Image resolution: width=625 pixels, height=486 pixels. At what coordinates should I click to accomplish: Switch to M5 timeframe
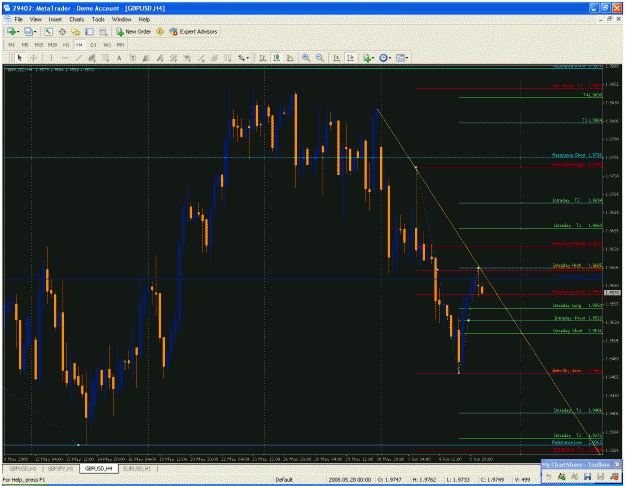coord(25,45)
